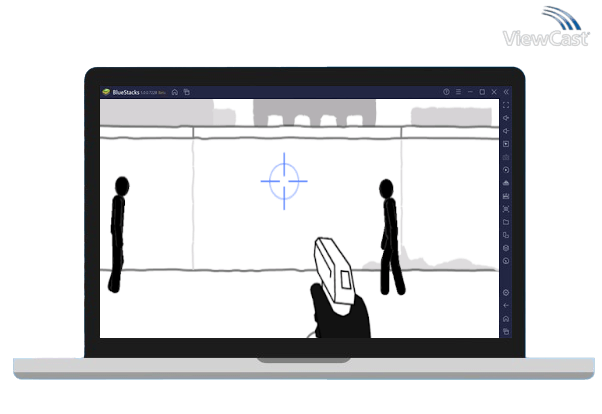
Task: Maximize the BlueStacks window
Action: 482,92
